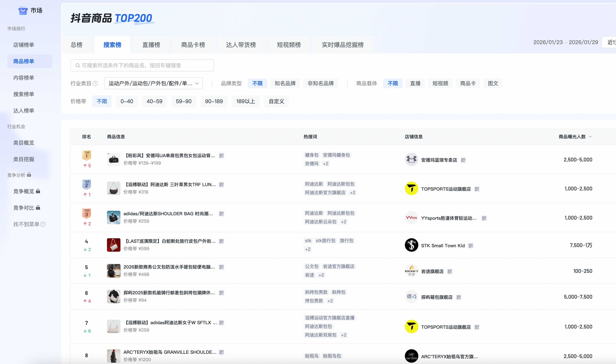
Task: Click the grid icon next to the TOP1 product title
Action: coord(221,155)
